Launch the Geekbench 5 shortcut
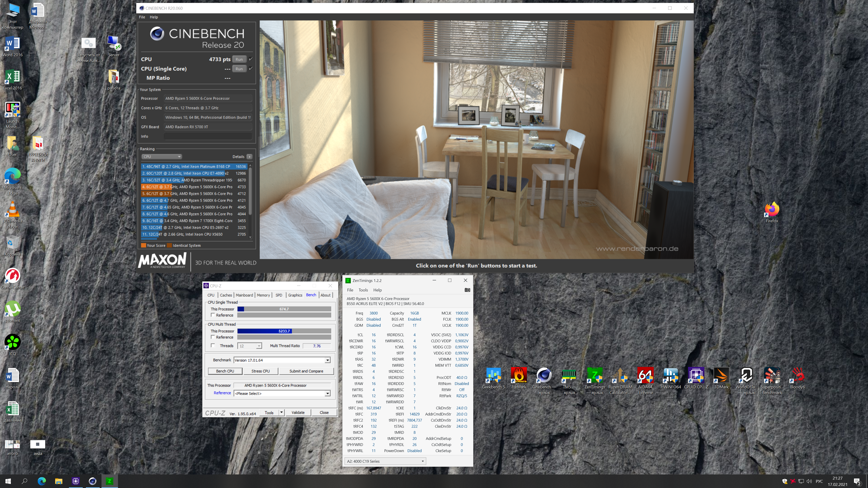Image resolution: width=868 pixels, height=488 pixels. click(493, 375)
